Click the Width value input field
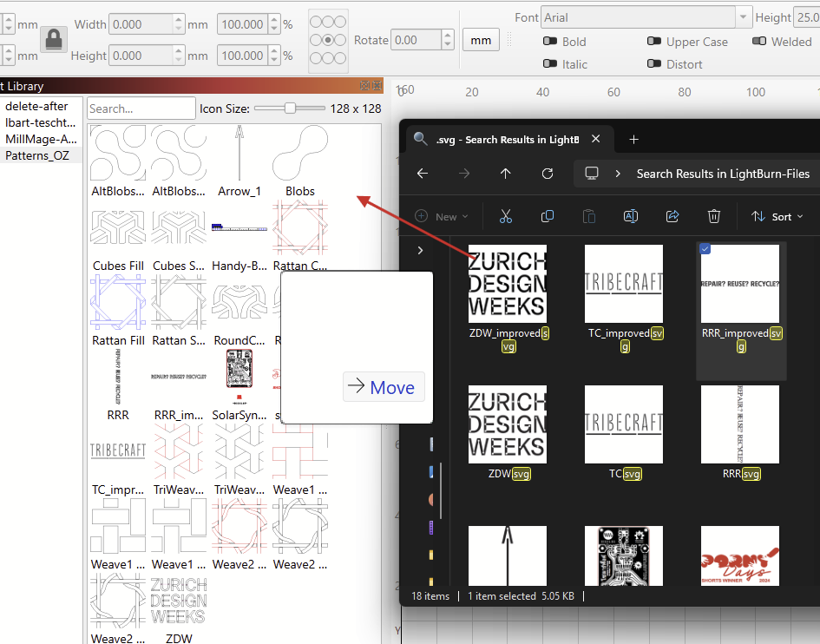 click(141, 24)
